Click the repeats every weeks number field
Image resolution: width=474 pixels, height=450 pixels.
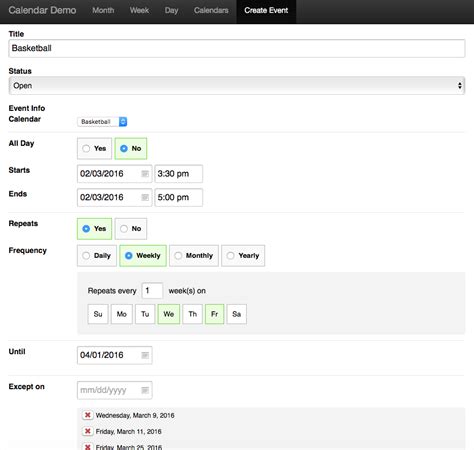pos(152,291)
